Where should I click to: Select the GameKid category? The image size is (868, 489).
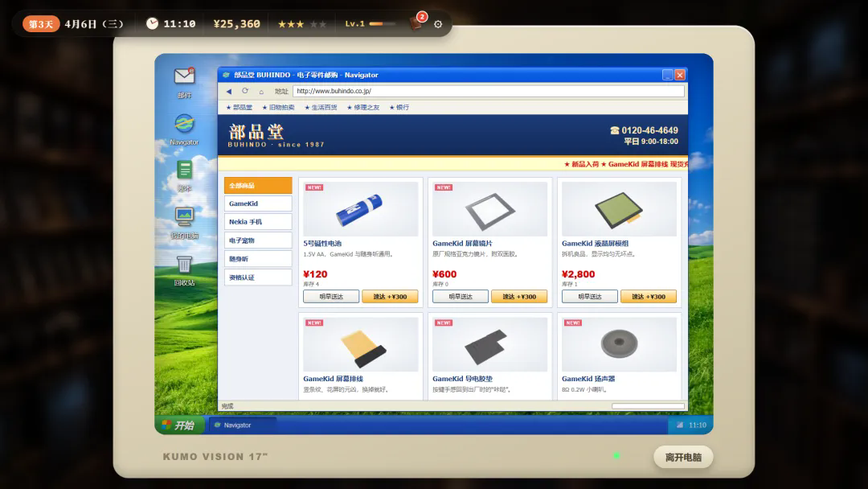258,203
